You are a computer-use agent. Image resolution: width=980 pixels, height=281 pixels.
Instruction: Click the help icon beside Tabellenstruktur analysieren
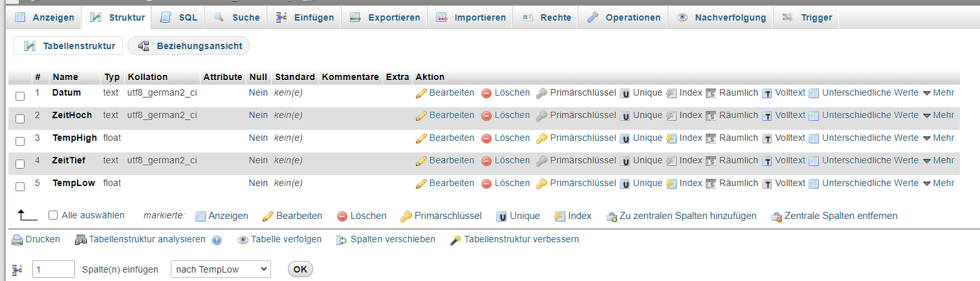[217, 240]
